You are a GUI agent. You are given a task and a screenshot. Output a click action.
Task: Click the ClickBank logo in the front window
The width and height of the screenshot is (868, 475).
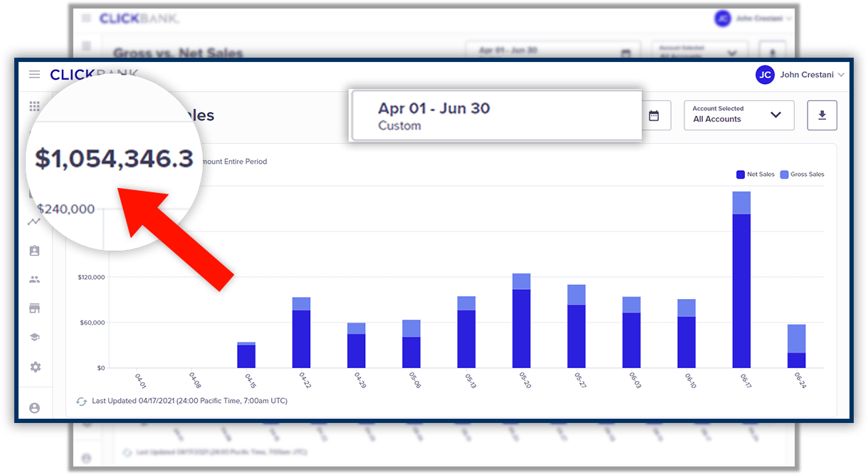click(x=94, y=75)
